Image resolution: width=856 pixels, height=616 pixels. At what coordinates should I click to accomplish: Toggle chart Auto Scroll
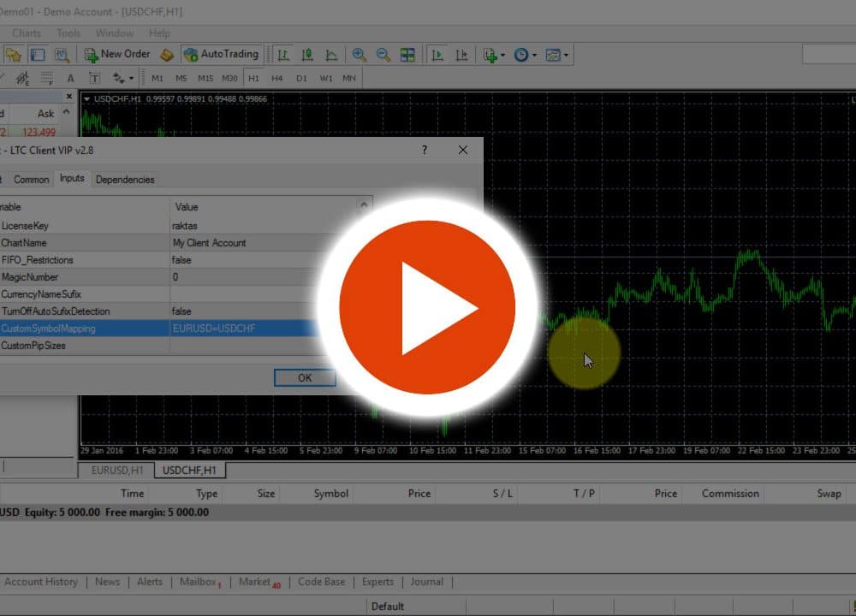[x=437, y=55]
